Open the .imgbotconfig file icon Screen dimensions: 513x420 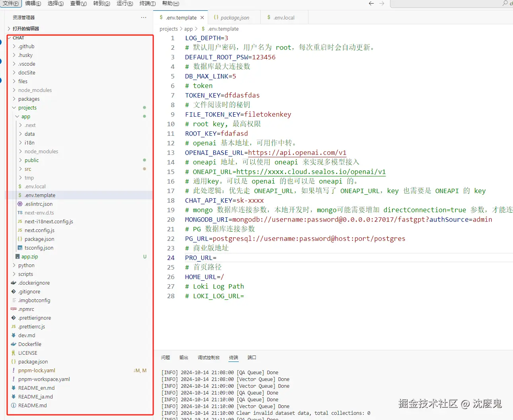click(14, 300)
